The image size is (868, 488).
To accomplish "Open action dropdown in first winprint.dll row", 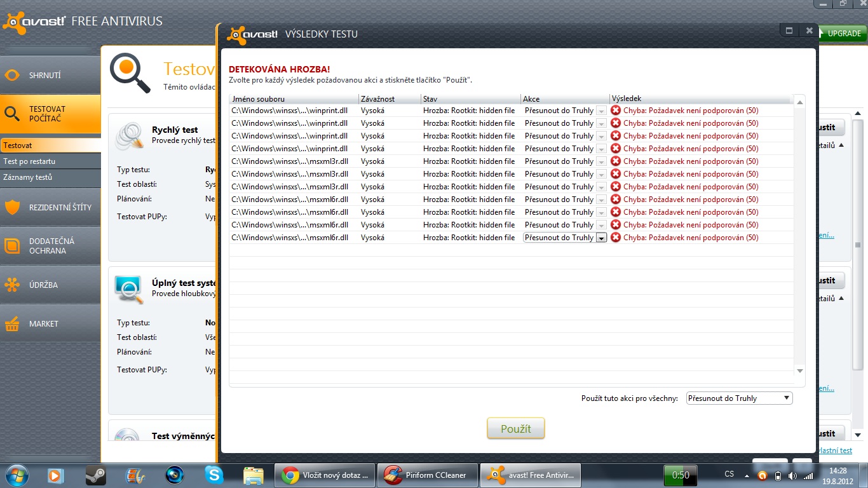I will point(601,111).
